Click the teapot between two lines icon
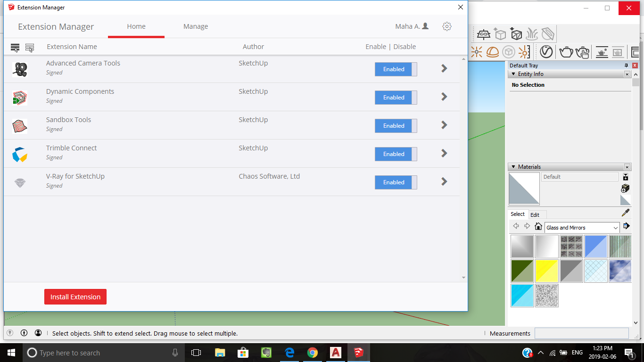The width and height of the screenshot is (644, 362). coord(602,52)
